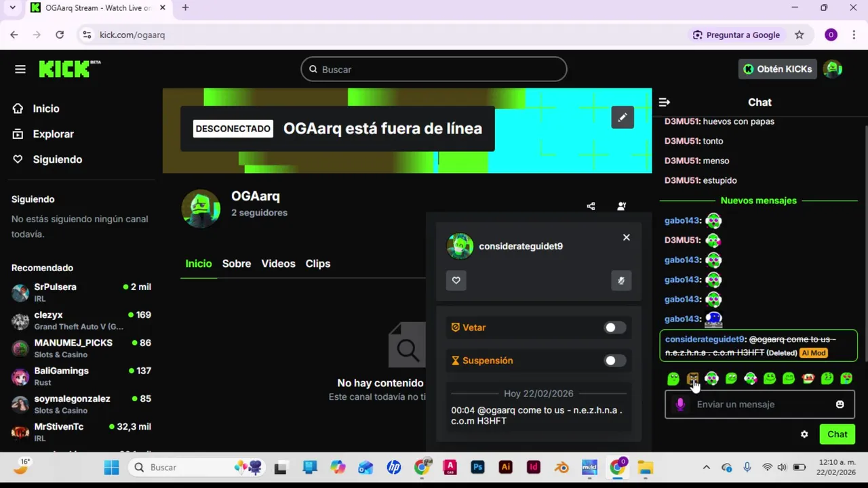The image size is (868, 488).
Task: Click the Windows taskbar Buscar box
Action: point(198,467)
